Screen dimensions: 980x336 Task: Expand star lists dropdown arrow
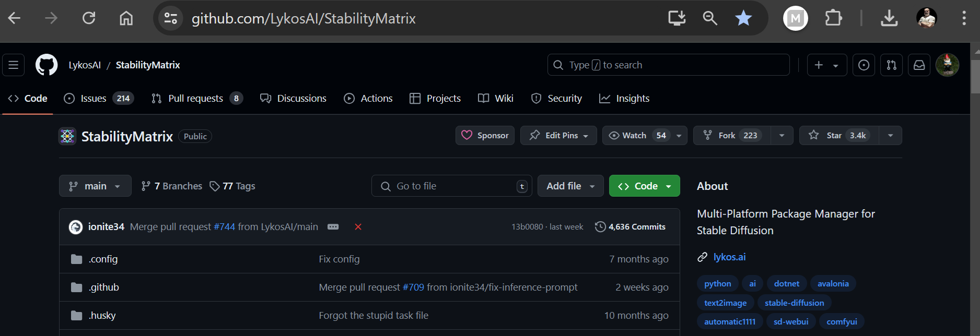click(891, 136)
